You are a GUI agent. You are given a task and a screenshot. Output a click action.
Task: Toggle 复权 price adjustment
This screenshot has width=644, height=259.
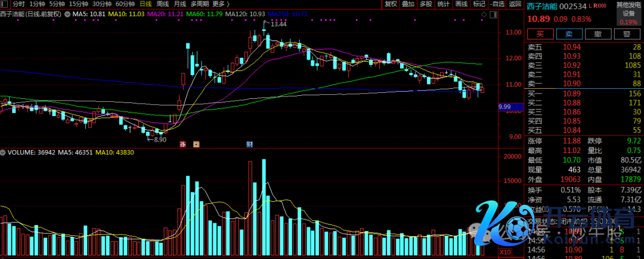tap(391, 4)
